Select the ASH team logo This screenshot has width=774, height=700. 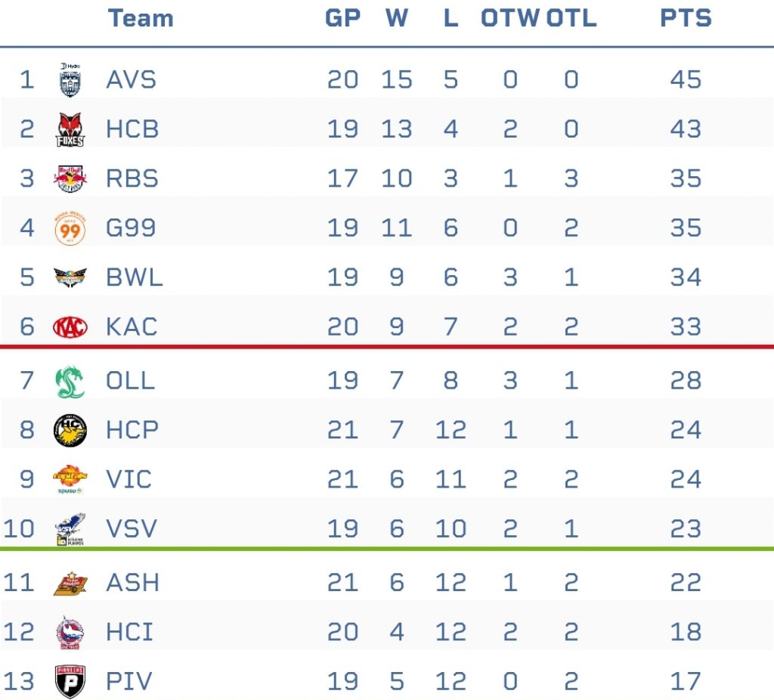pos(70,583)
